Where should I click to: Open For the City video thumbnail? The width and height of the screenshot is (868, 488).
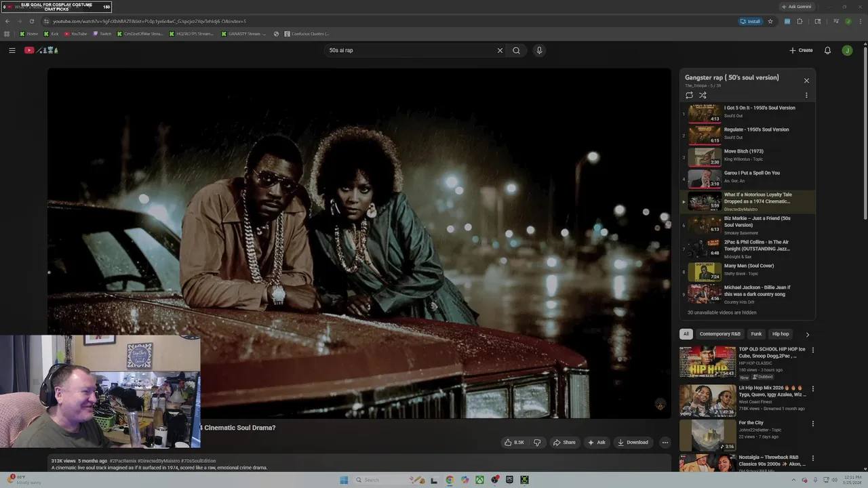707,435
